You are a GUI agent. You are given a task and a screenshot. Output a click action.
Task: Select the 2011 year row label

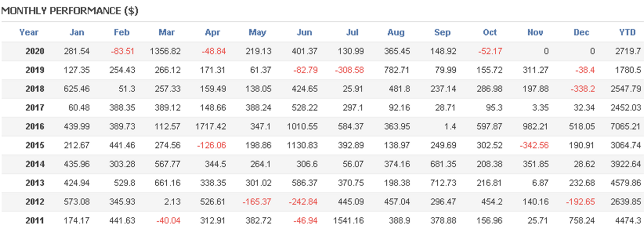point(35,220)
